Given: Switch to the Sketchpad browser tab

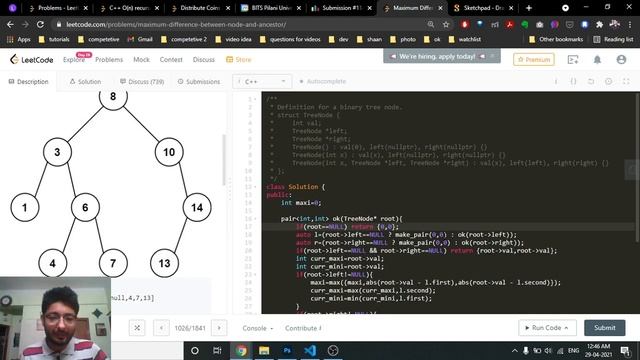Looking at the screenshot, I should [483, 8].
